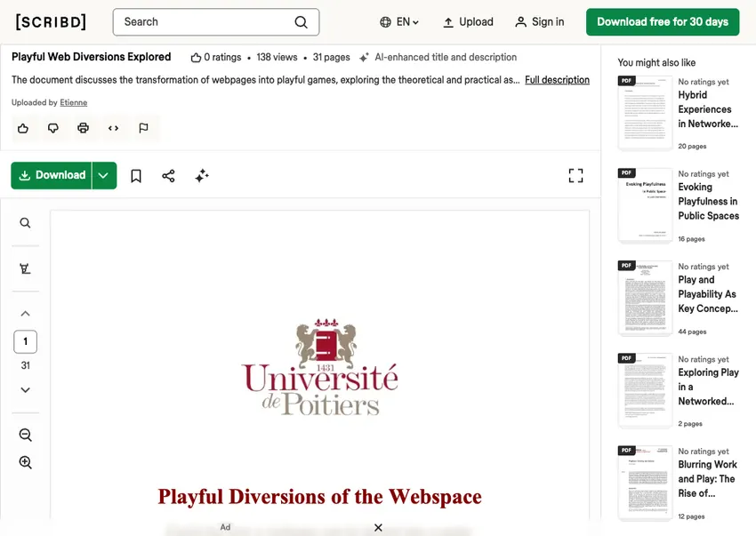Print the document using printer icon
This screenshot has height=536, width=756.
click(x=83, y=128)
